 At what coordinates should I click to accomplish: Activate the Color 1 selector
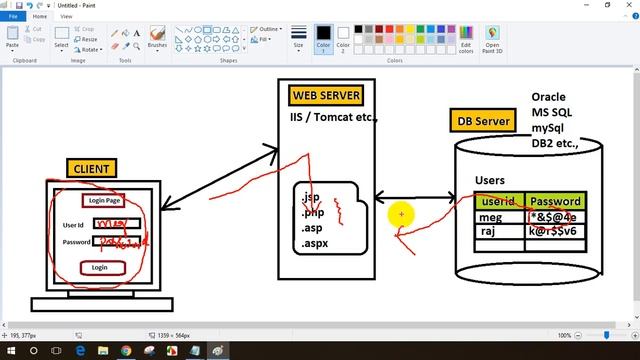(x=323, y=39)
